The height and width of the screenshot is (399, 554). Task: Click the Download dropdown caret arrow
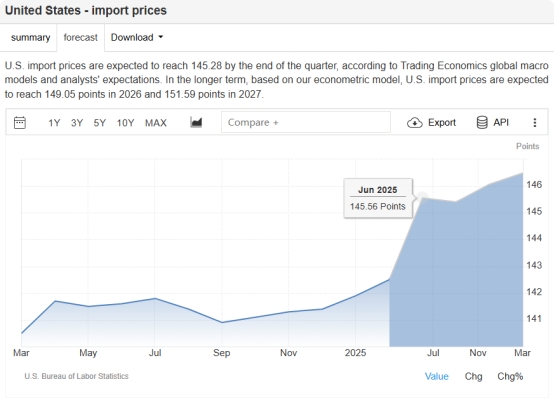tap(160, 37)
